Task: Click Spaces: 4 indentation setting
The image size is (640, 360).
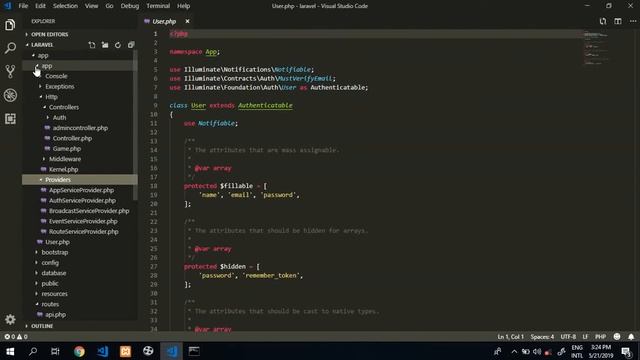Action: coord(542,337)
